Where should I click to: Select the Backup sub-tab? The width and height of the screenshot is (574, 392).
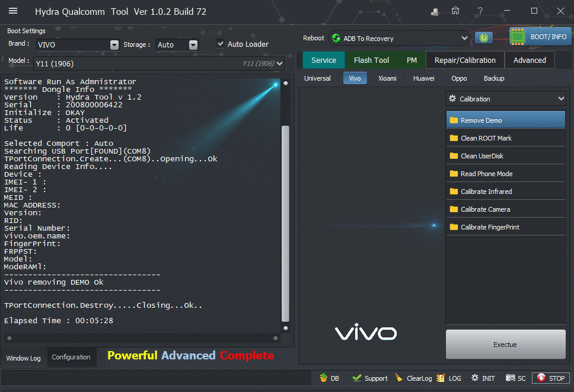click(494, 78)
